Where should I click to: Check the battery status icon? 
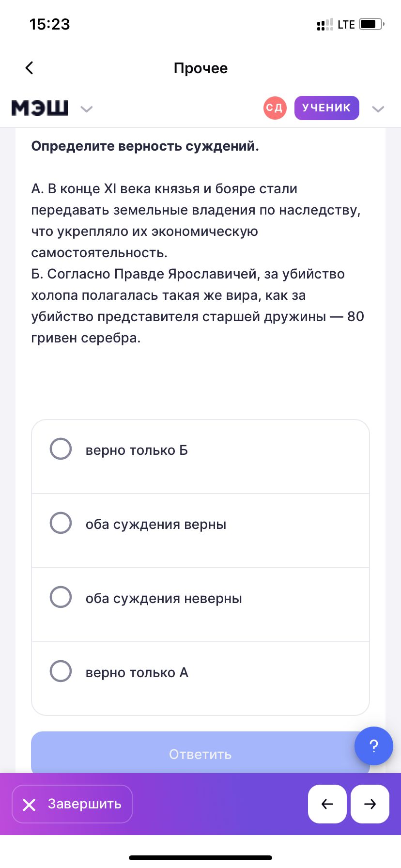point(371,24)
